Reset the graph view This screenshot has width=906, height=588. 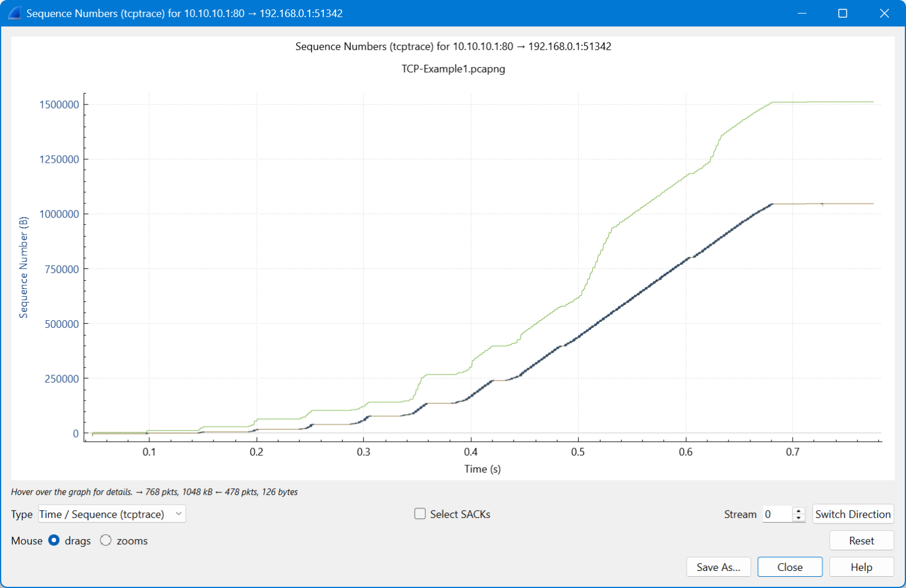point(861,540)
